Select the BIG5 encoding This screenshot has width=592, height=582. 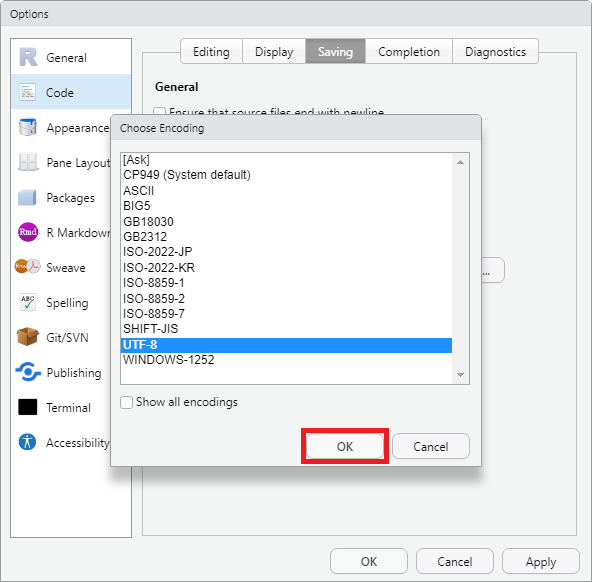286,206
